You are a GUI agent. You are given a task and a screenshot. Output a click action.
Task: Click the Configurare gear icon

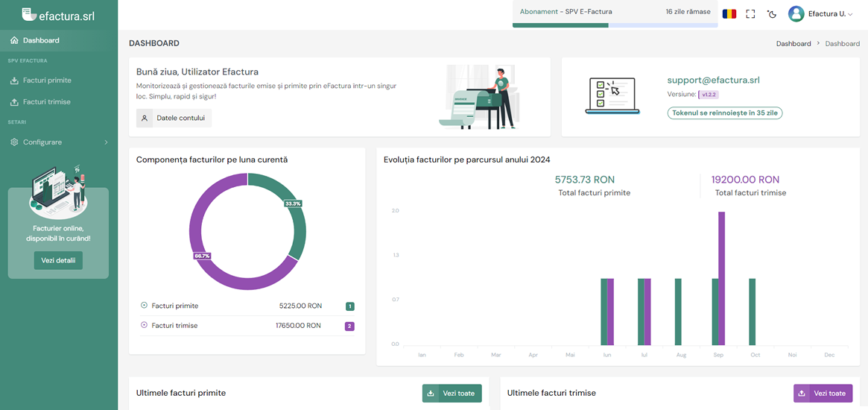pyautogui.click(x=14, y=142)
